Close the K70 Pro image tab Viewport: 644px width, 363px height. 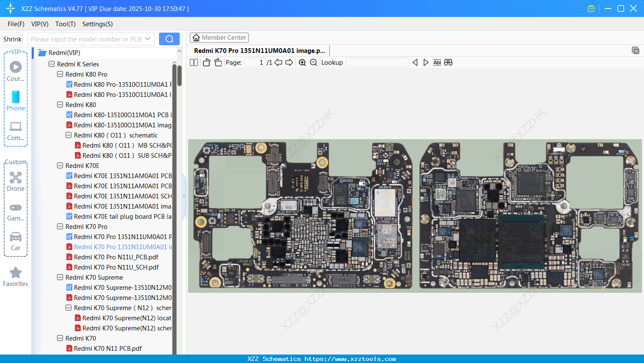[x=636, y=50]
